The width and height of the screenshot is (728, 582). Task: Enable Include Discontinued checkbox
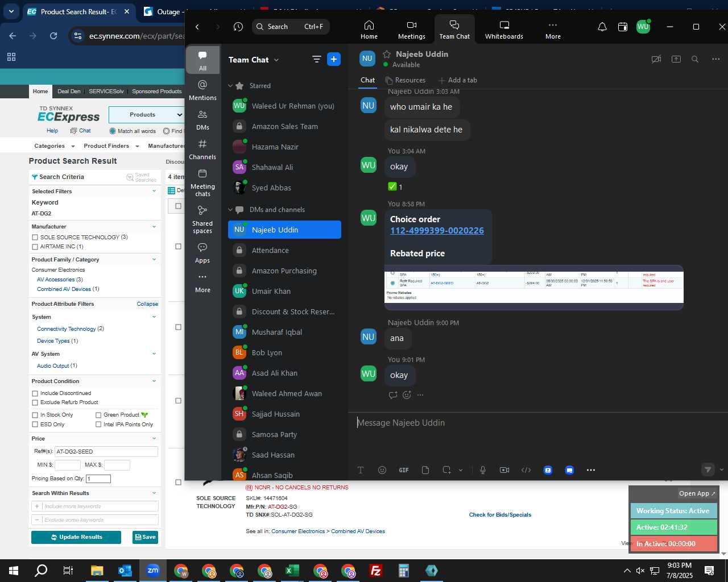click(35, 393)
